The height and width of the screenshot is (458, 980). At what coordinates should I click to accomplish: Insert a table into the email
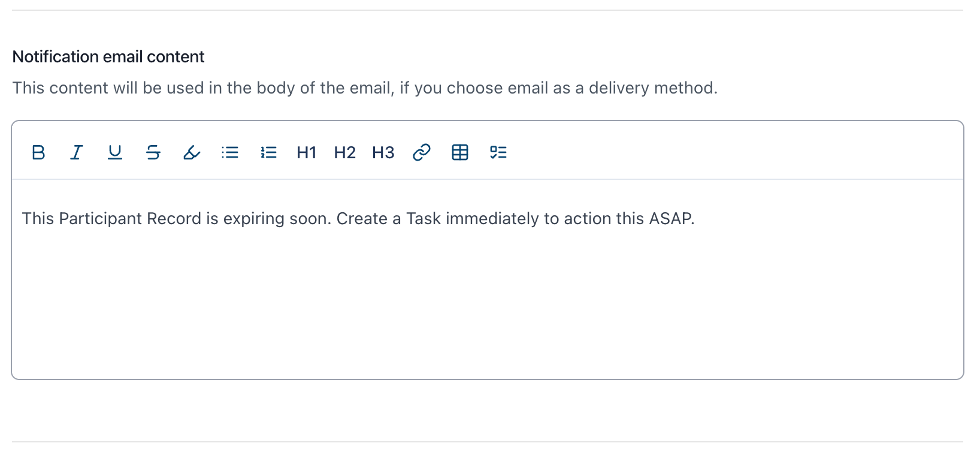[x=460, y=152]
